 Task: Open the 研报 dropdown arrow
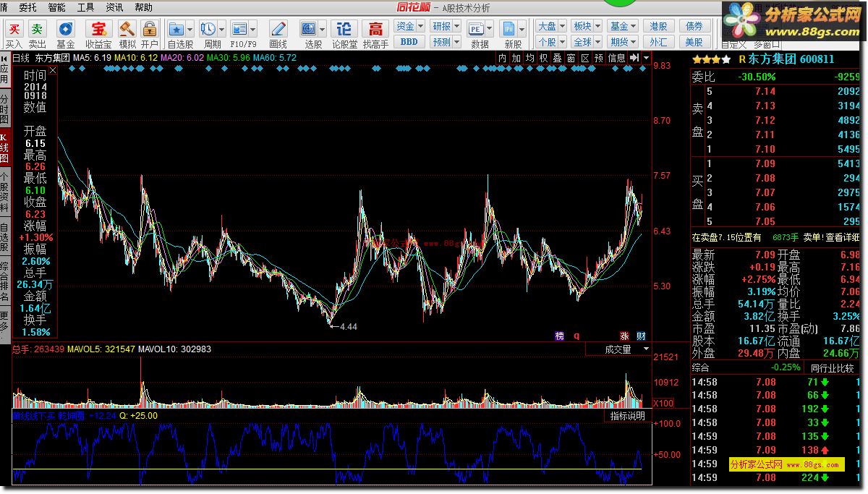coord(456,26)
